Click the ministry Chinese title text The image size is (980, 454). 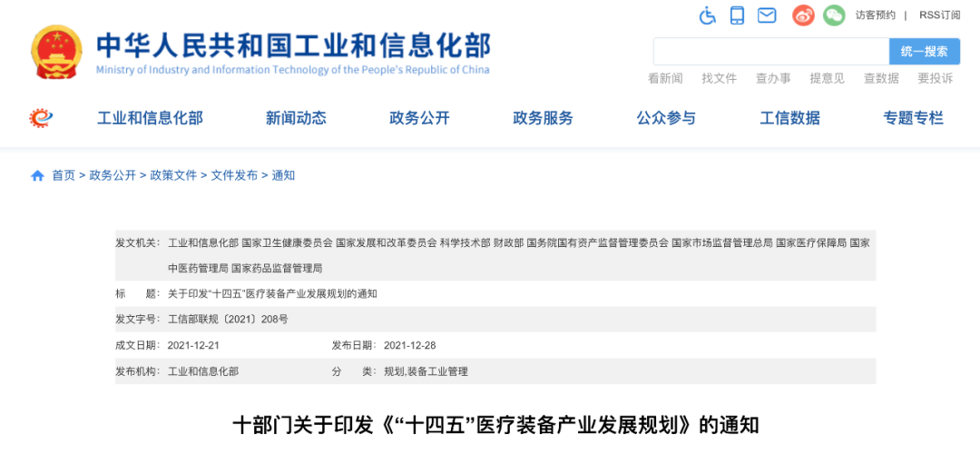(293, 45)
